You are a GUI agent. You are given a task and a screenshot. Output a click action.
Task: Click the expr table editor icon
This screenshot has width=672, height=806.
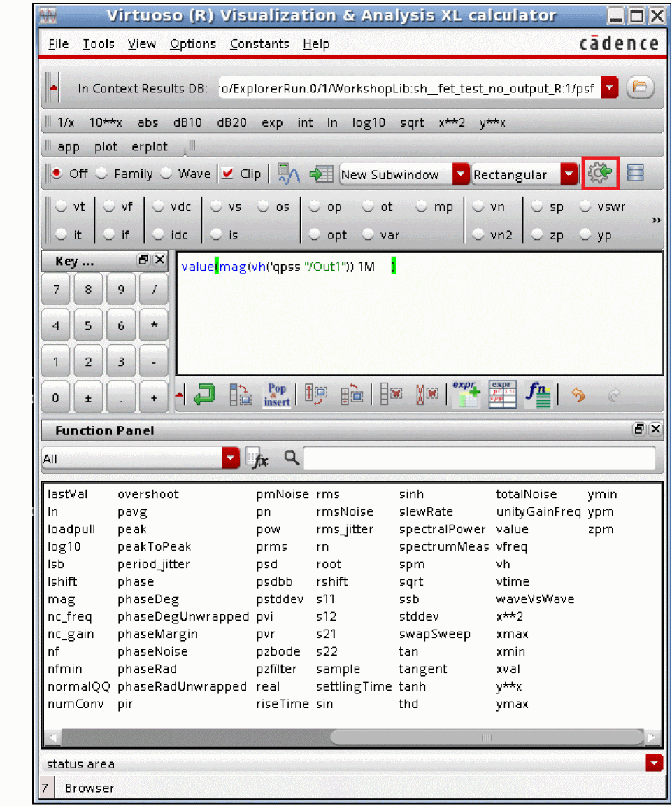click(502, 395)
